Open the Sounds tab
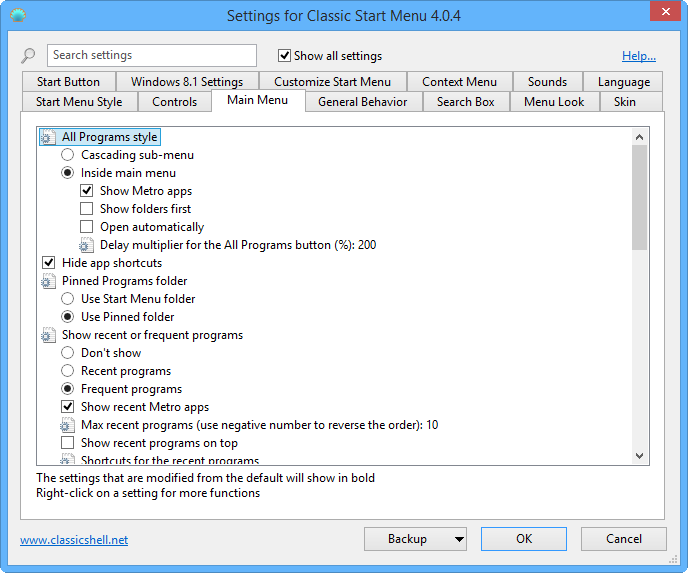 pyautogui.click(x=547, y=82)
